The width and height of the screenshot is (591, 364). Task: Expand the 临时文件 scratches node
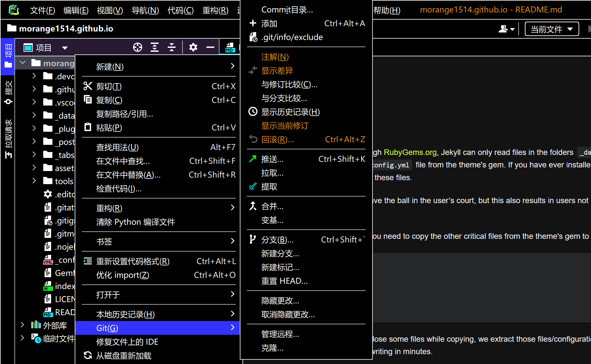tap(22, 338)
